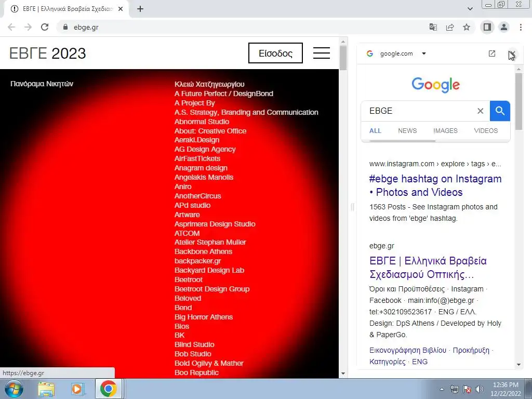The width and height of the screenshot is (532, 399).
Task: Open the Chrome three-dot menu
Action: pyautogui.click(x=521, y=27)
